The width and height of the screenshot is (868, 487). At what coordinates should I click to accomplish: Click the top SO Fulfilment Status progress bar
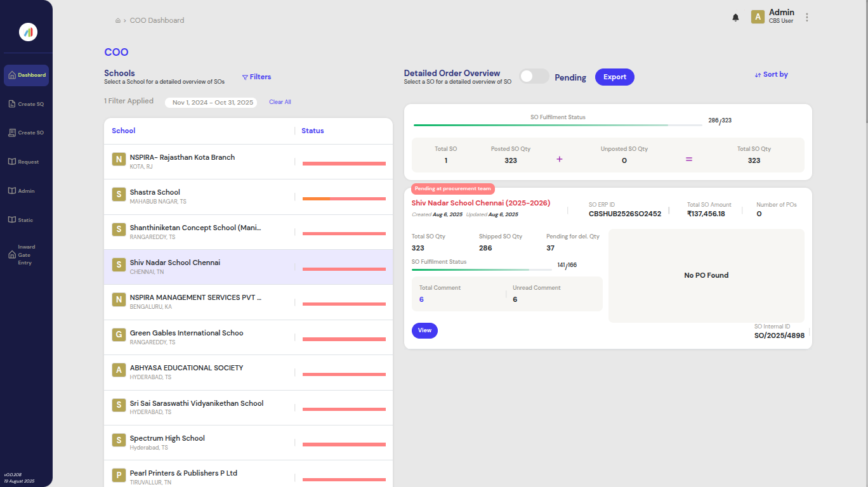pyautogui.click(x=558, y=125)
